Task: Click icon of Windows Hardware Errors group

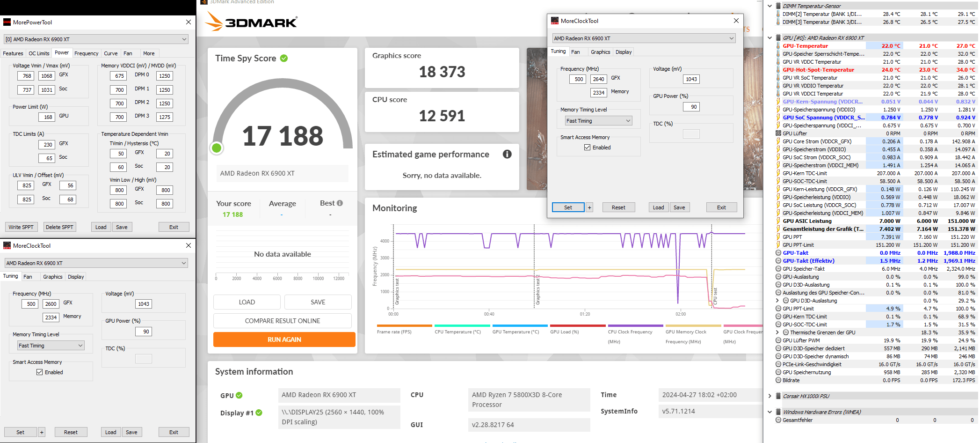Action: [778, 412]
